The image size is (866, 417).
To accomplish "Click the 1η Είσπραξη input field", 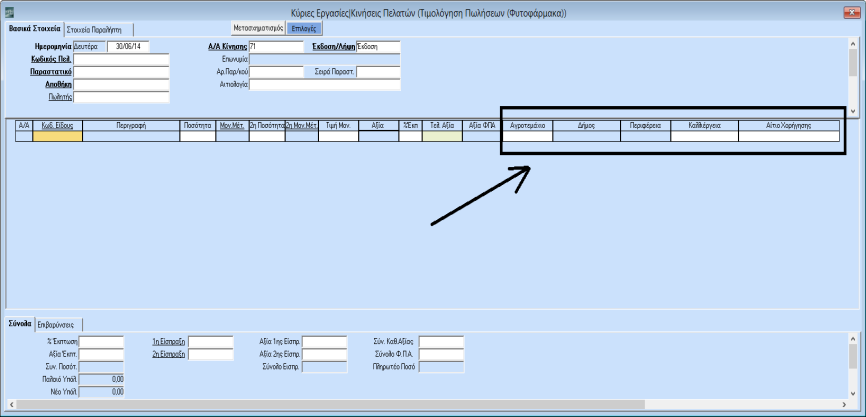I will click(x=210, y=342).
